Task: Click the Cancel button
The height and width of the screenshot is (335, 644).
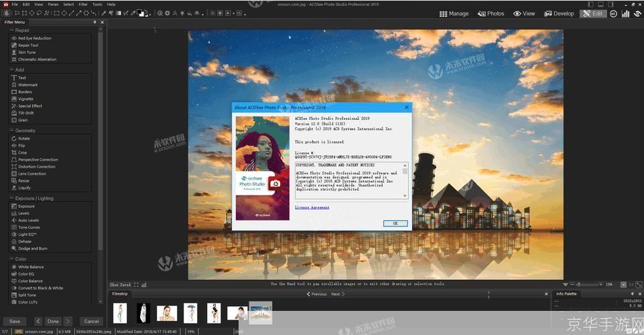Action: pos(91,322)
